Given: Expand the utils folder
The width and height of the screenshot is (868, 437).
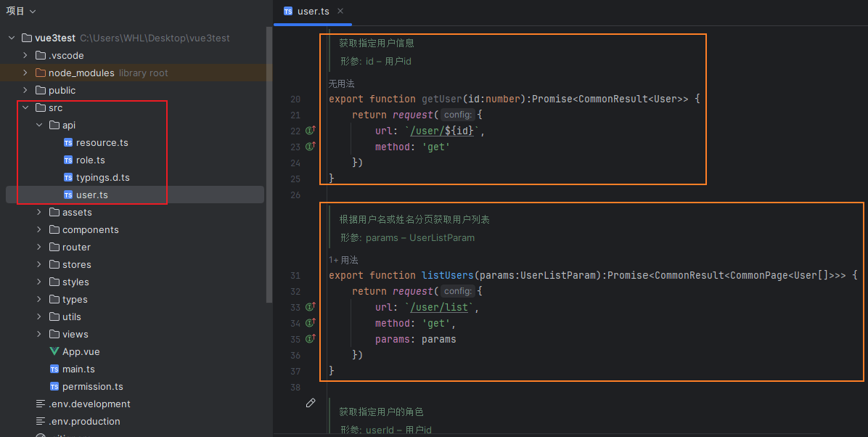Looking at the screenshot, I should pyautogui.click(x=39, y=316).
